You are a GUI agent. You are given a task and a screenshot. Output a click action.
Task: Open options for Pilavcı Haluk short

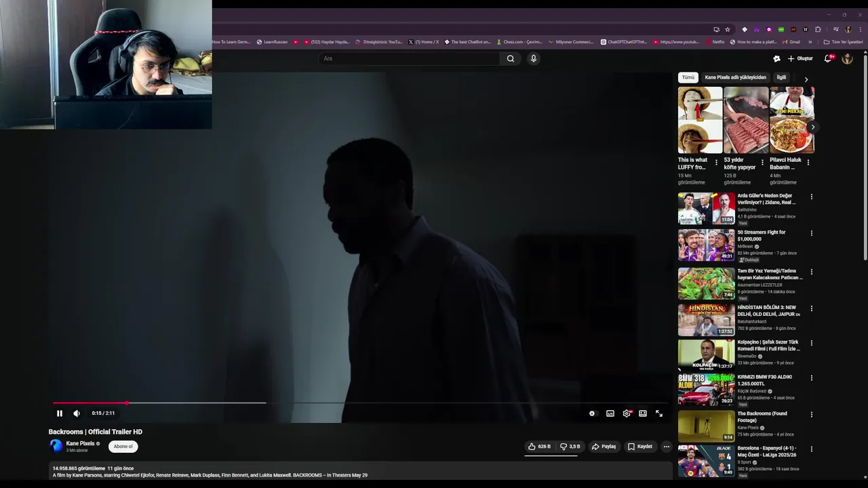(808, 163)
